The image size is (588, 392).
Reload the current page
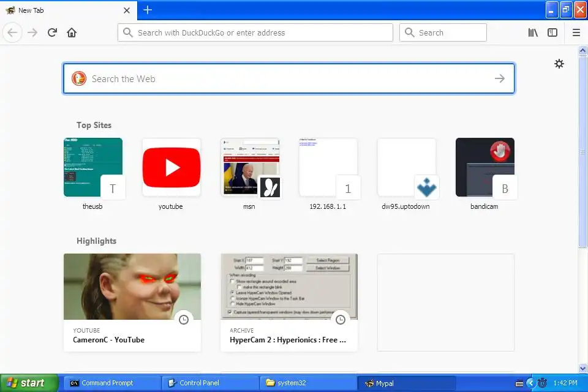click(x=52, y=32)
